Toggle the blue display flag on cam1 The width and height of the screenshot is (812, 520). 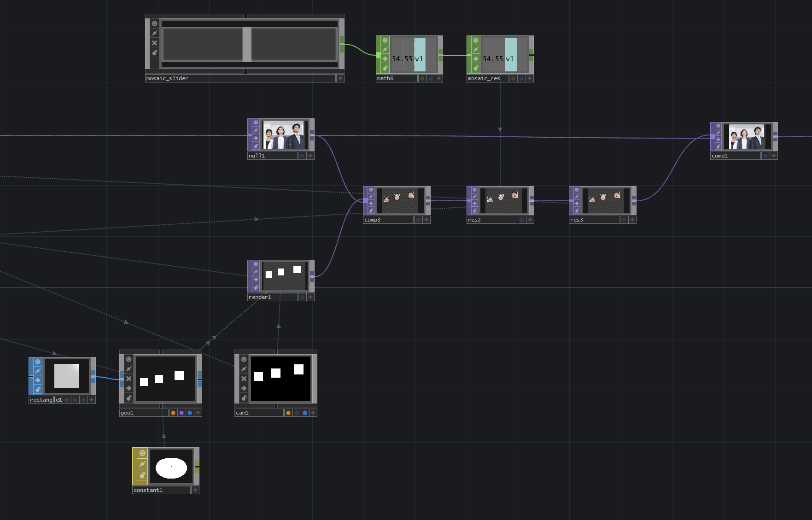point(304,413)
